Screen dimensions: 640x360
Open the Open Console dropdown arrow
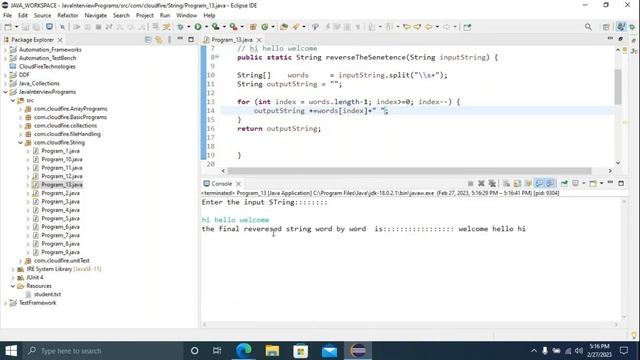[x=601, y=184]
